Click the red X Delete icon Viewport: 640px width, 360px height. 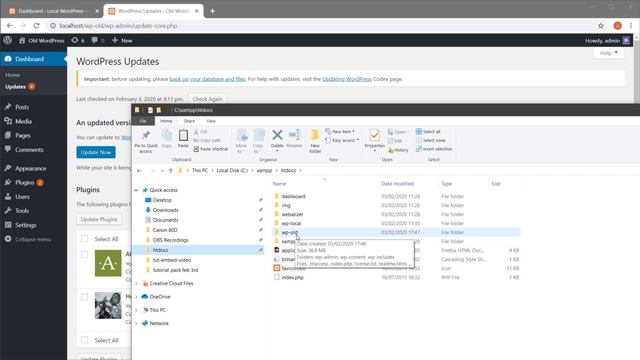click(277, 135)
